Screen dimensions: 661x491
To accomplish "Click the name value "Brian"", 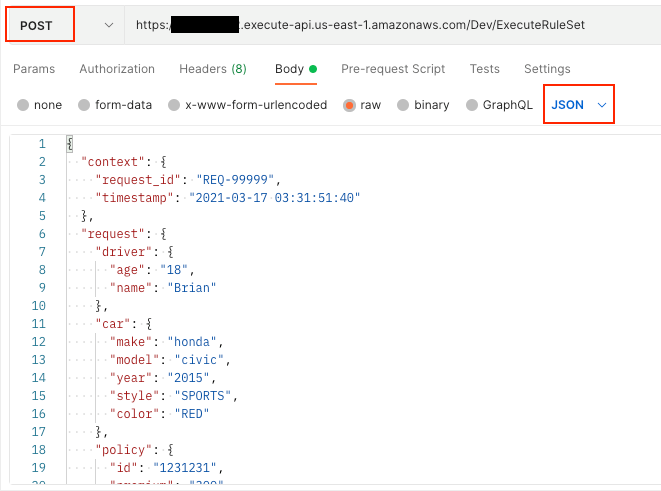I will coord(192,288).
